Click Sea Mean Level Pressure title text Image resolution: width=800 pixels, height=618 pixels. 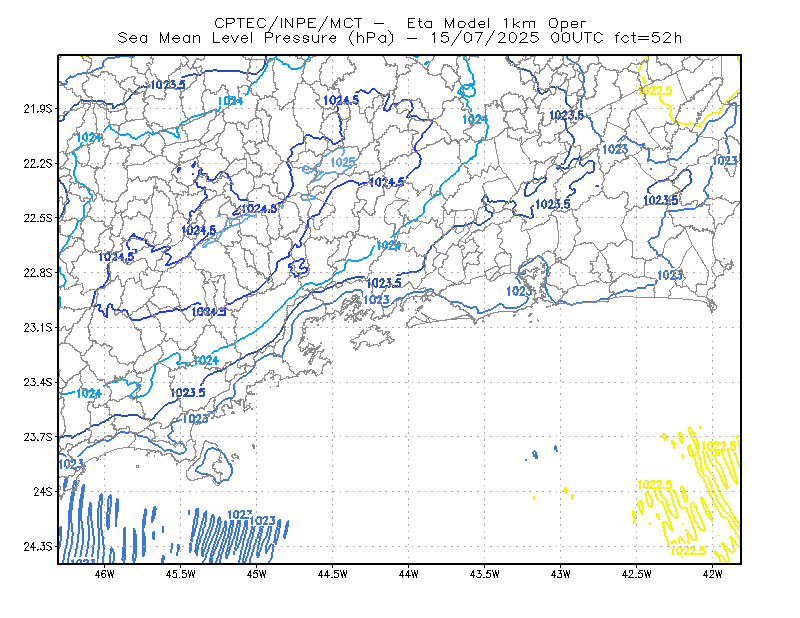(227, 38)
